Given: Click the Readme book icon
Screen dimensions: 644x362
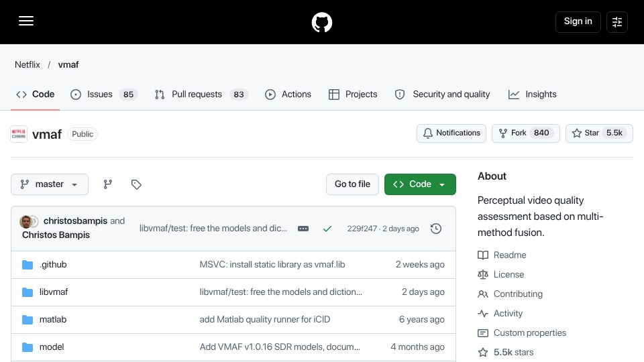Looking at the screenshot, I should 483,255.
